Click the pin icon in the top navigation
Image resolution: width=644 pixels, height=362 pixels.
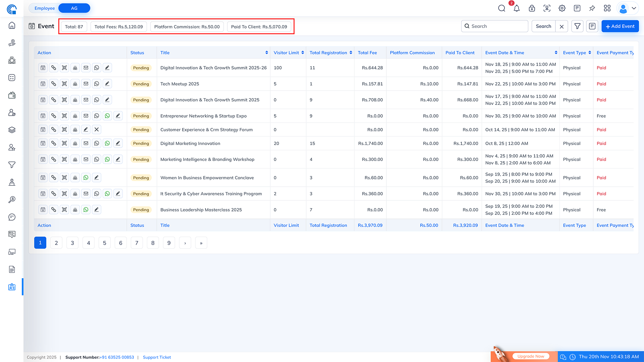coord(592,8)
